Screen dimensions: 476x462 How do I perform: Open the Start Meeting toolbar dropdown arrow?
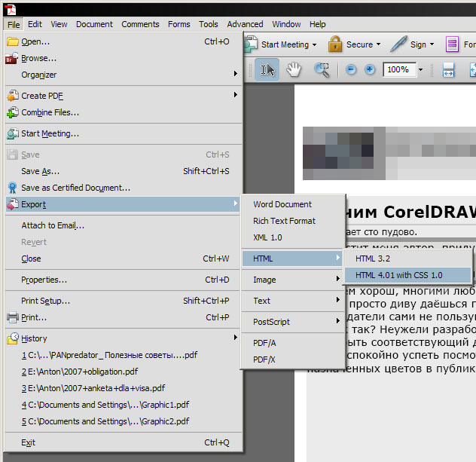pyautogui.click(x=314, y=44)
